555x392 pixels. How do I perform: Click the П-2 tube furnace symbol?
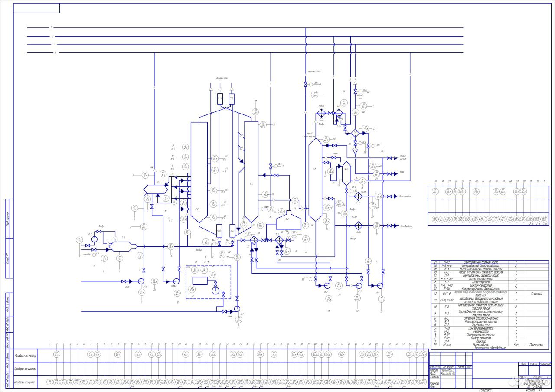coord(289,219)
